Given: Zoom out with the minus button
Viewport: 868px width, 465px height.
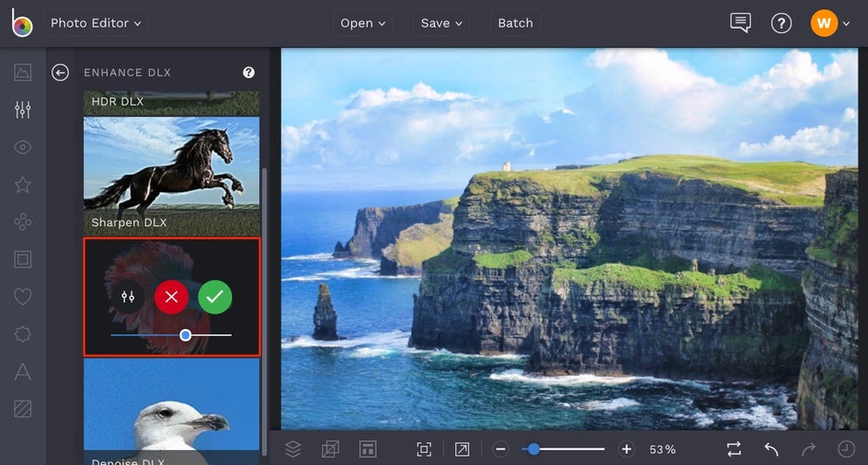Looking at the screenshot, I should pyautogui.click(x=500, y=449).
